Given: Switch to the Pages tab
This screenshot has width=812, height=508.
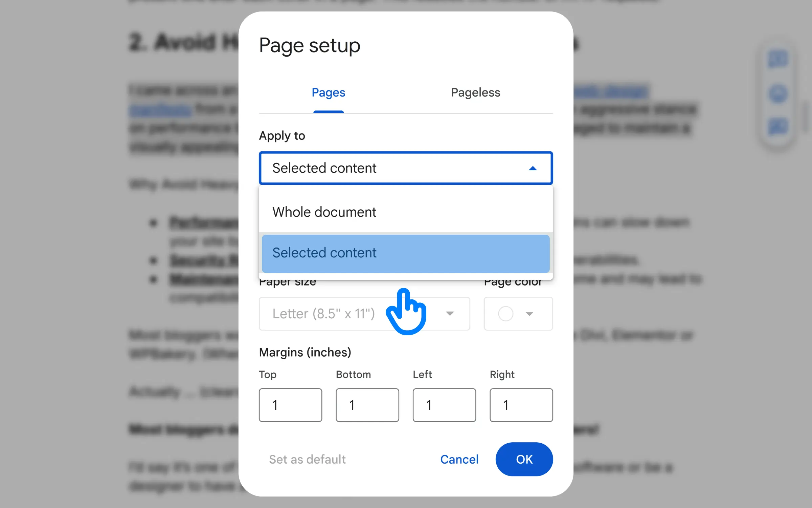Looking at the screenshot, I should [x=328, y=92].
